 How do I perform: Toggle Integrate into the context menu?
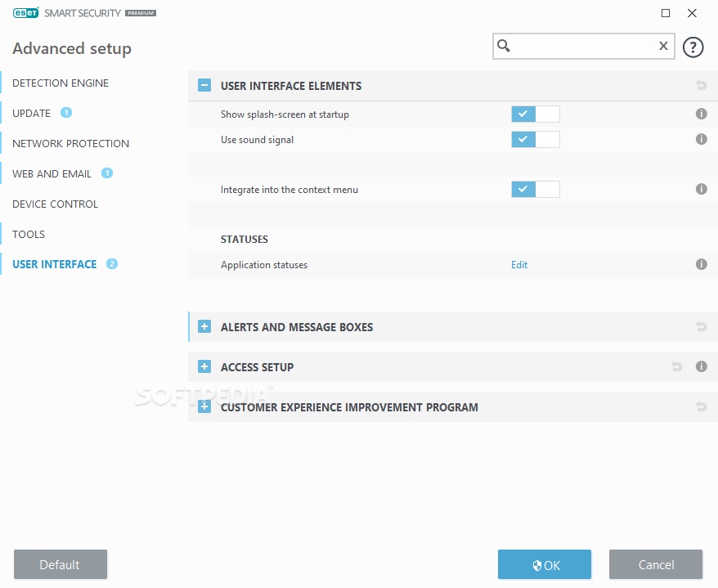(536, 189)
